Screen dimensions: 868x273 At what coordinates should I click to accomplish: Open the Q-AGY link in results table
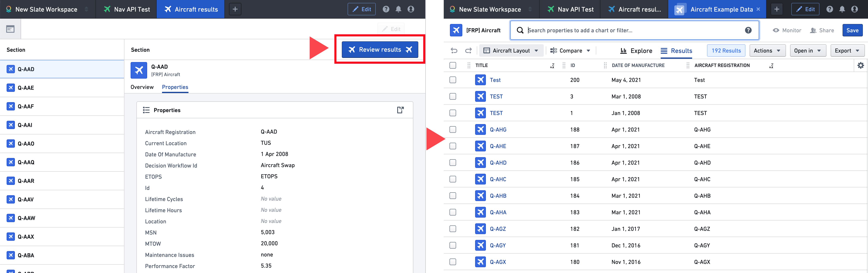pos(498,245)
